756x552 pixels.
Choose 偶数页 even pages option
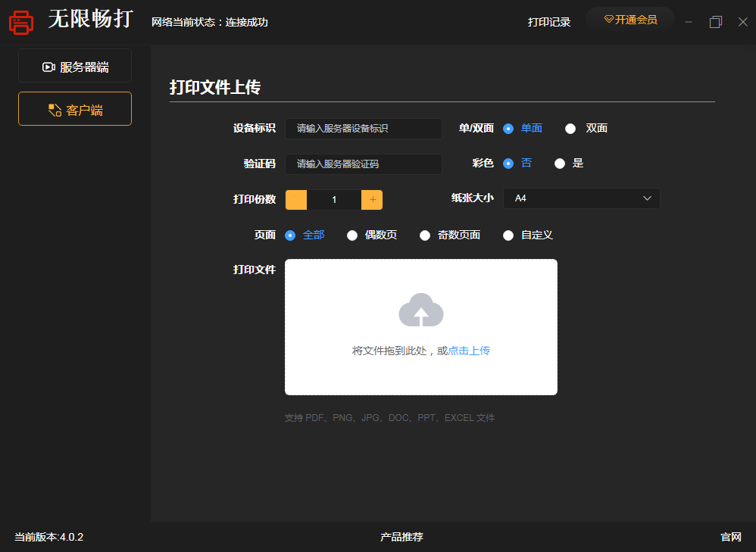click(352, 235)
